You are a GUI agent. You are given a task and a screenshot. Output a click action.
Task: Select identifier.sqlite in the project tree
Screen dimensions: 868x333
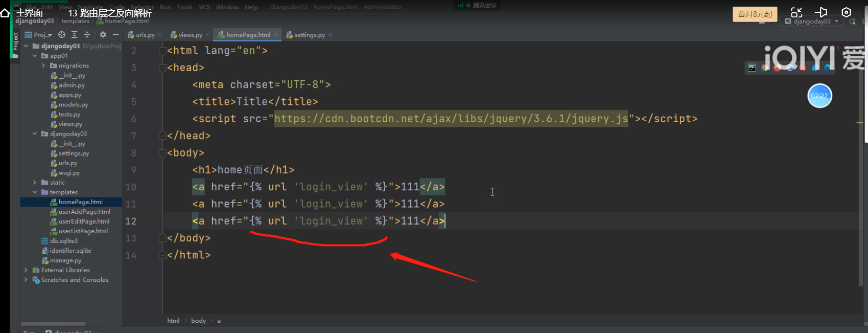click(x=66, y=251)
